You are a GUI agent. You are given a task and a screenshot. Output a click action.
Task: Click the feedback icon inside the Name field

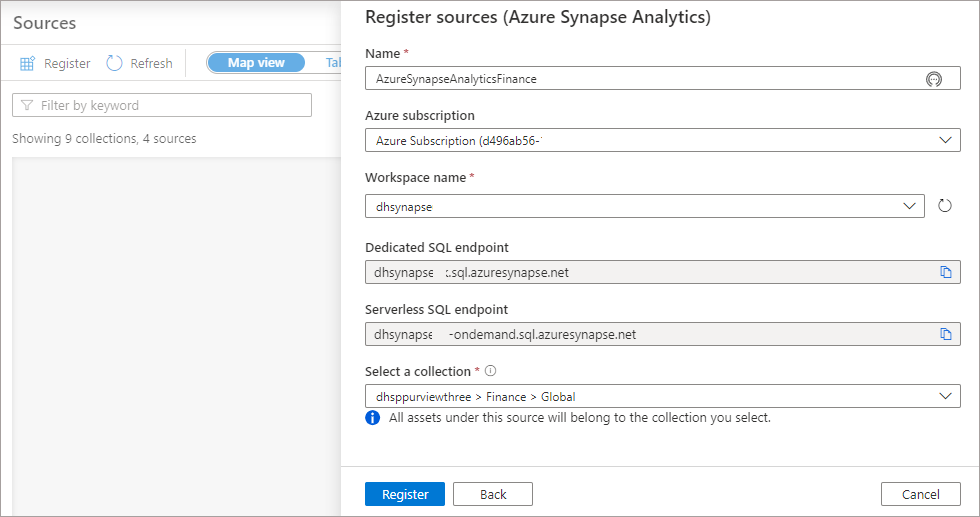(934, 79)
